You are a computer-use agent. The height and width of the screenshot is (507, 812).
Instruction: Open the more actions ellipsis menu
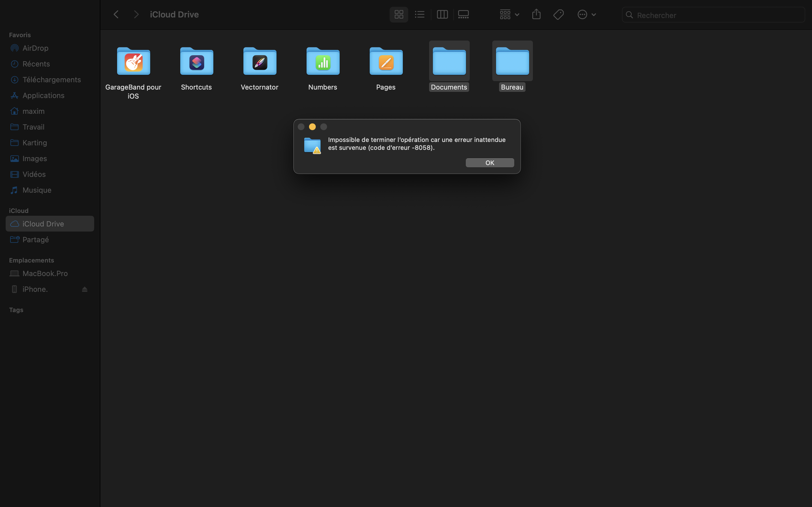pos(586,14)
